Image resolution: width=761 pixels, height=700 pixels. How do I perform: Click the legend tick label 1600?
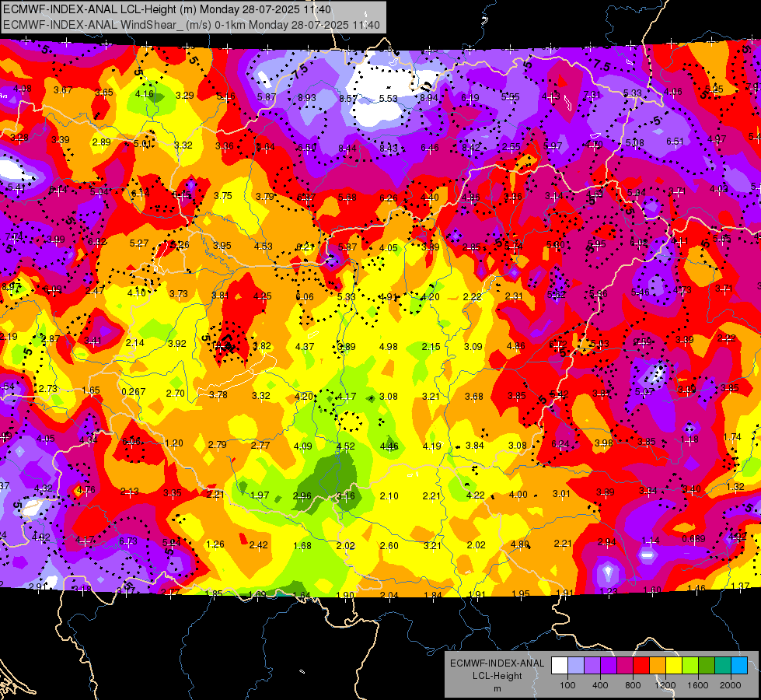click(x=698, y=685)
